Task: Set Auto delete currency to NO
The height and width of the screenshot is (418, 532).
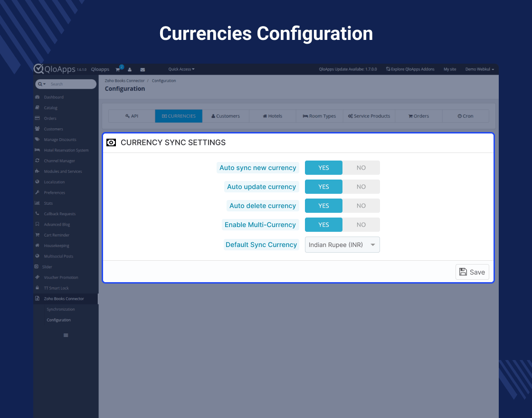Action: coord(361,206)
